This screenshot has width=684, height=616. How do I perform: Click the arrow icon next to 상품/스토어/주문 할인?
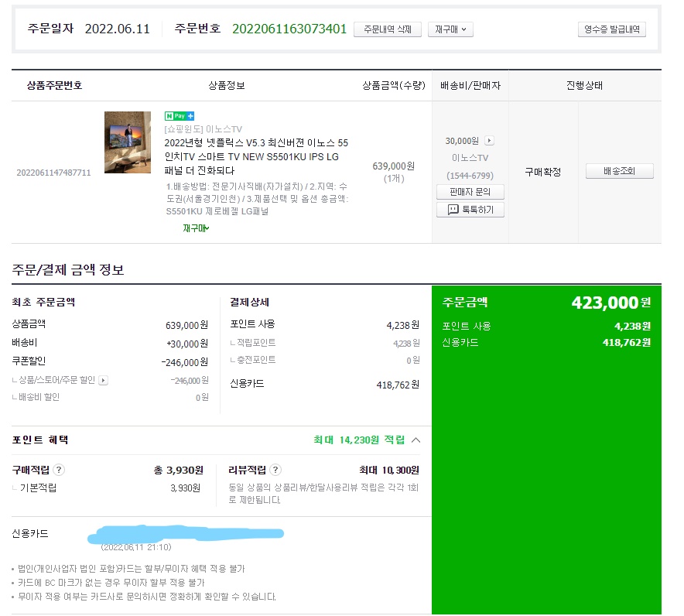coord(104,381)
